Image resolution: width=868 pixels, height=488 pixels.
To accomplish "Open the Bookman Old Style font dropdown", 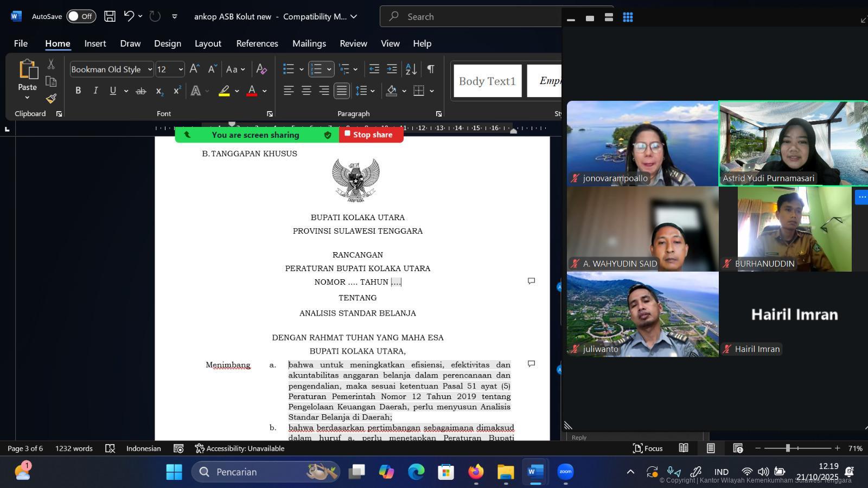I will [x=150, y=69].
